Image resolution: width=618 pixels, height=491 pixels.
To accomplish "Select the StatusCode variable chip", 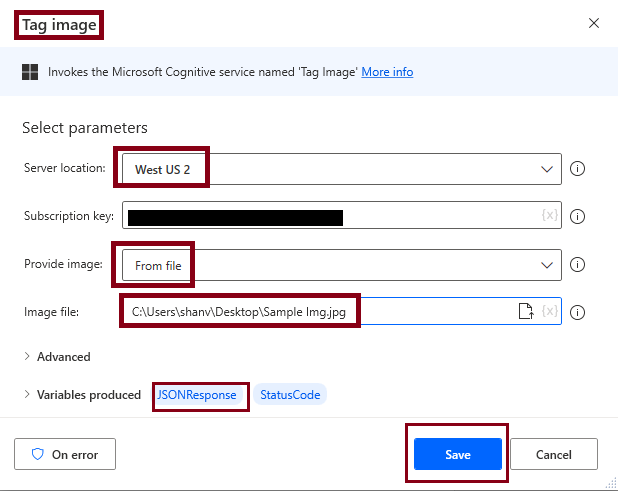I will (x=290, y=395).
